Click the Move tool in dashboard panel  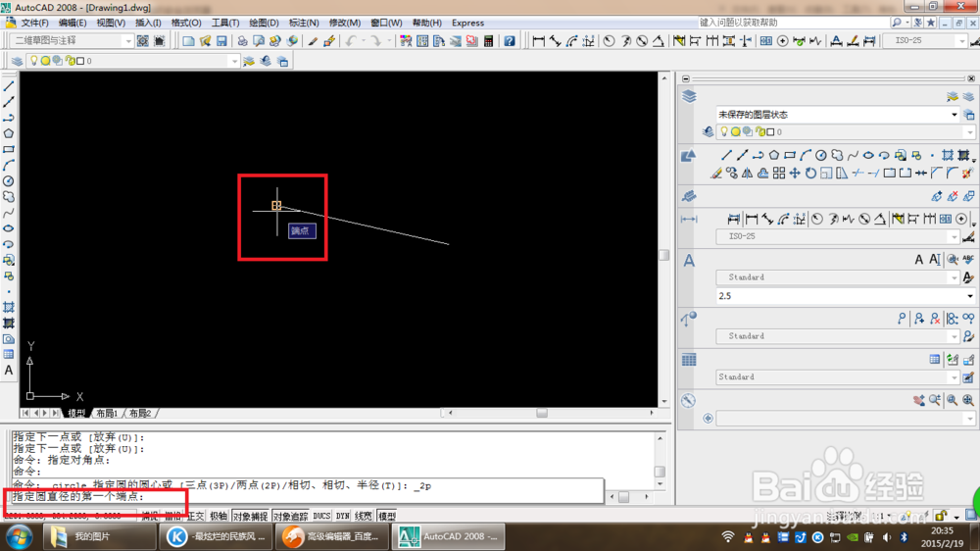[x=795, y=174]
